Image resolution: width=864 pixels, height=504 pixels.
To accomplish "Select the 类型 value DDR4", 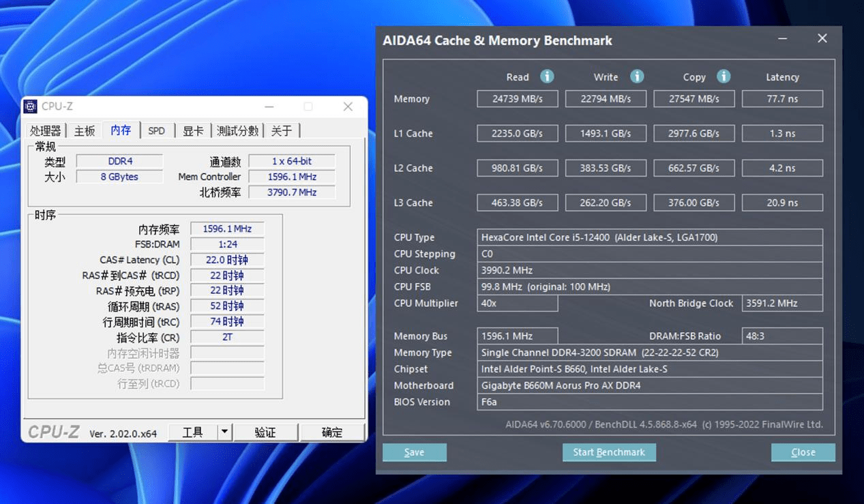I will (119, 162).
